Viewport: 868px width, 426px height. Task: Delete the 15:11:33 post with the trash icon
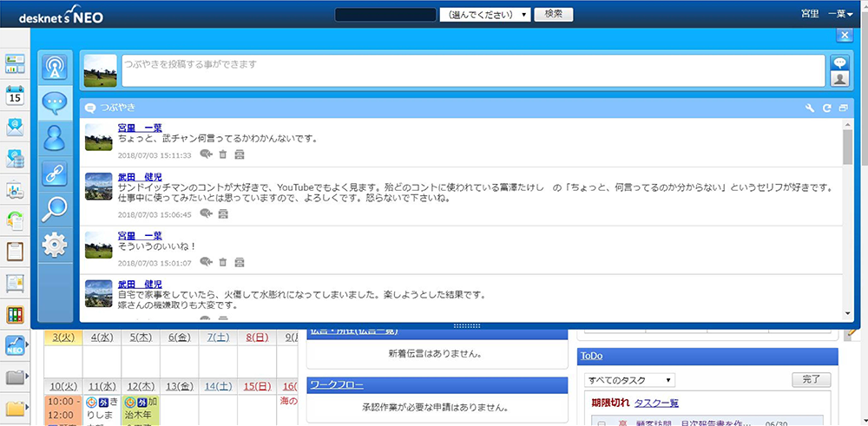(x=222, y=154)
